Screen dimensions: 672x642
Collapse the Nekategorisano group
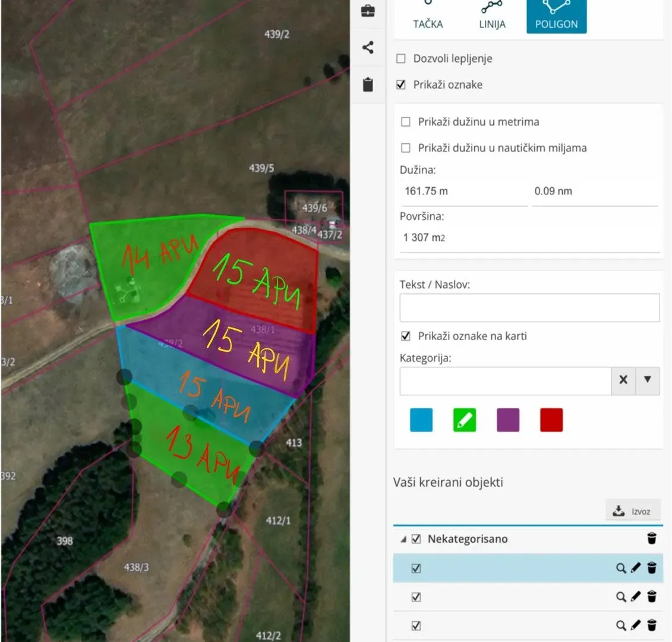pyautogui.click(x=403, y=540)
